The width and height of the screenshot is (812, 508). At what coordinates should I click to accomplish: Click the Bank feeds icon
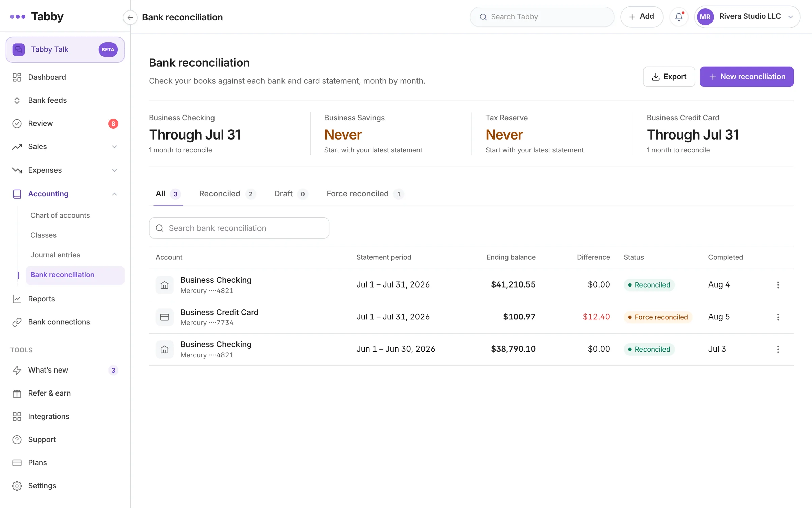(x=17, y=100)
